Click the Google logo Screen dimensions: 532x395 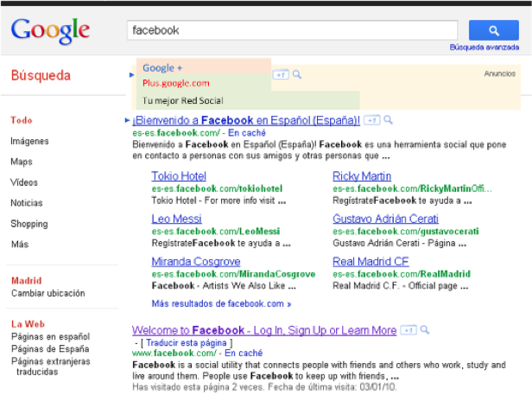click(x=50, y=30)
